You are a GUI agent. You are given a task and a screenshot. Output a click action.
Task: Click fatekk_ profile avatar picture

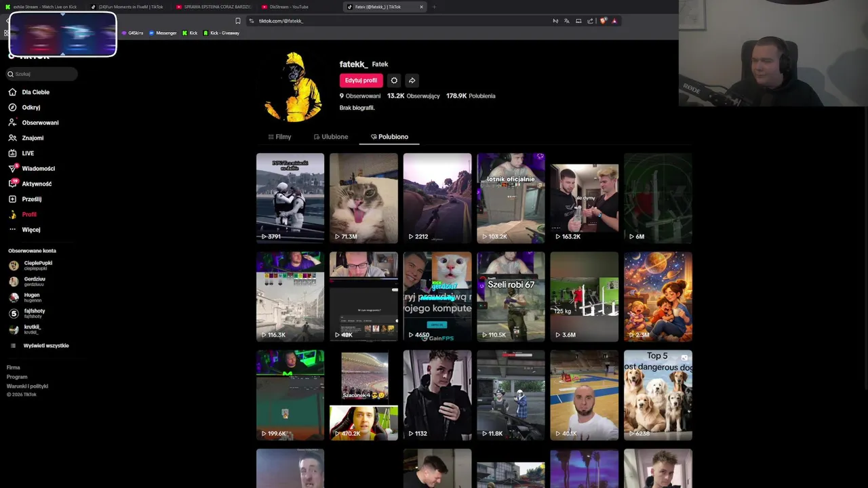point(294,87)
